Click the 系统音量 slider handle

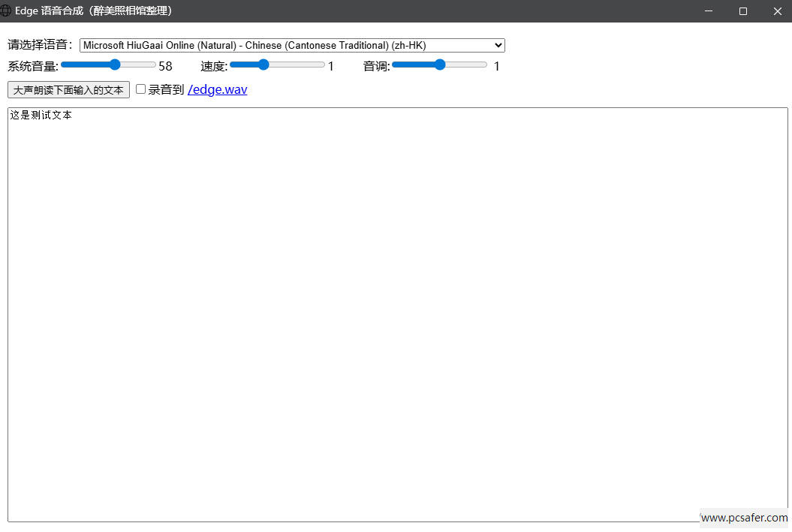click(115, 65)
